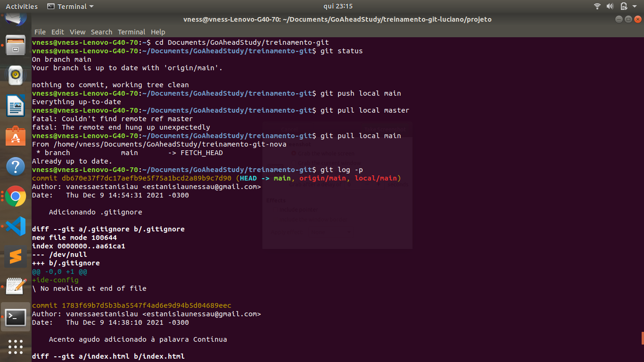644x362 pixels.
Task: Click 'From /home/vness/Documents' path line
Action: click(159, 144)
